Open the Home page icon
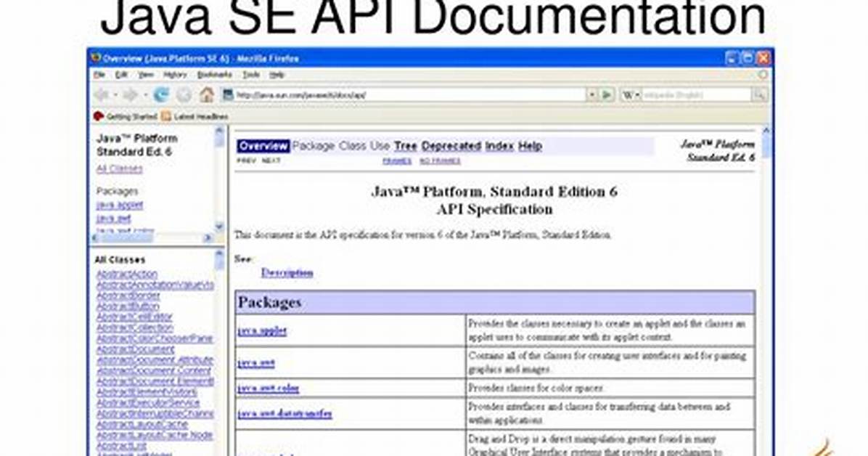868x456 pixels. (x=207, y=95)
